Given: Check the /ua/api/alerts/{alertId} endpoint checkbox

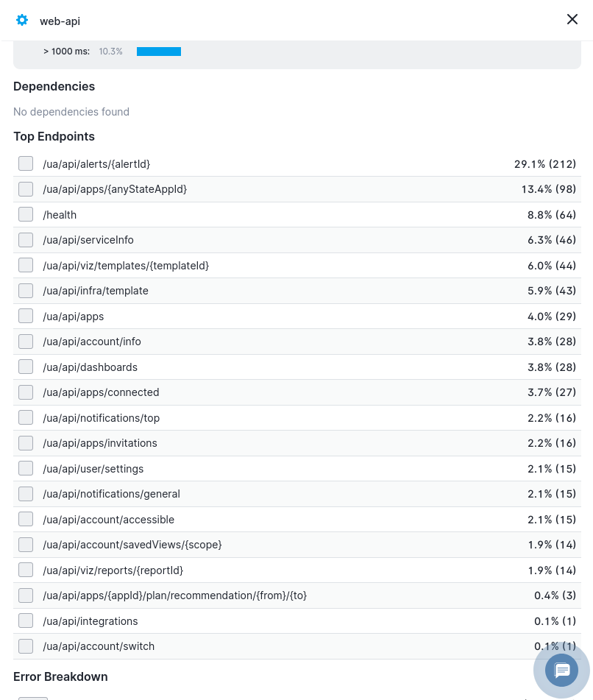Looking at the screenshot, I should [26, 163].
